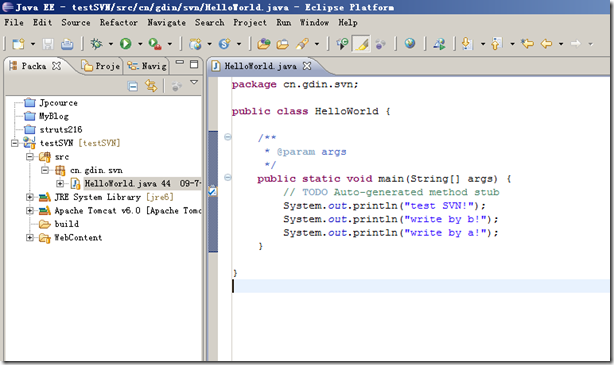Close the HelloWorld.java editor tab
This screenshot has height=365, width=614.
point(307,66)
